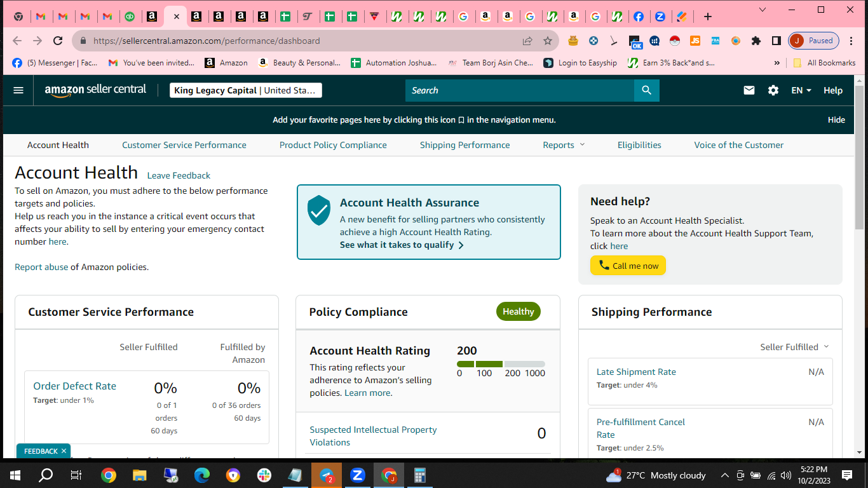Launch Calculator from the taskbar

pyautogui.click(x=419, y=475)
